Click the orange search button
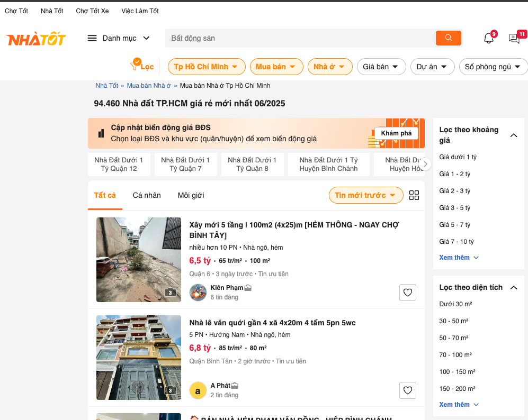528x420 pixels. (x=448, y=38)
